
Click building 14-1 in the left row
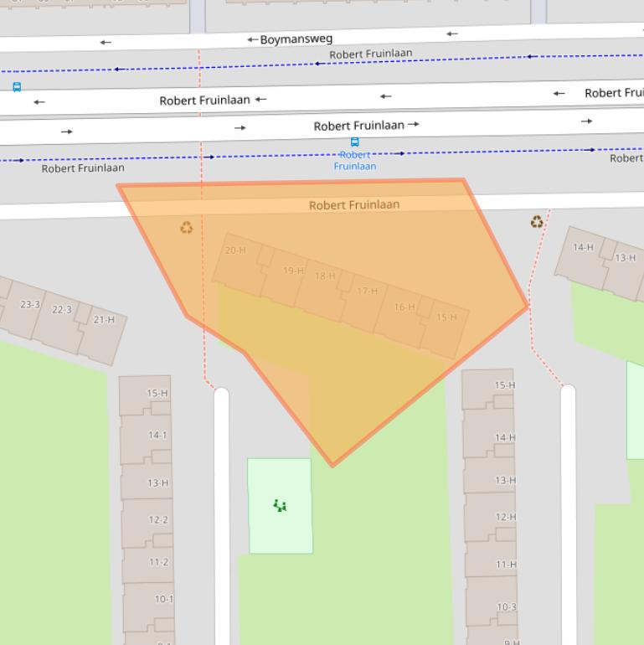click(157, 436)
